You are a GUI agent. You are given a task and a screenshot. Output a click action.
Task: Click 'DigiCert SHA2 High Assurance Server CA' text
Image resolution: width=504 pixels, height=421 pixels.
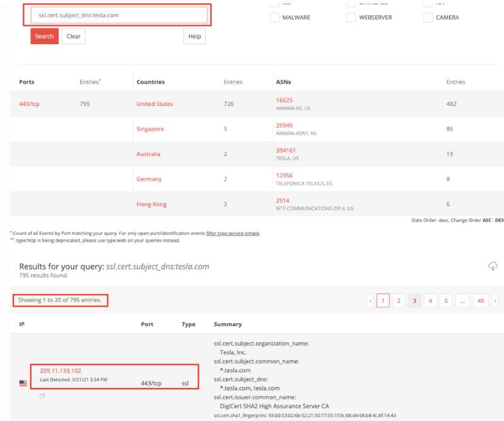coord(274,406)
